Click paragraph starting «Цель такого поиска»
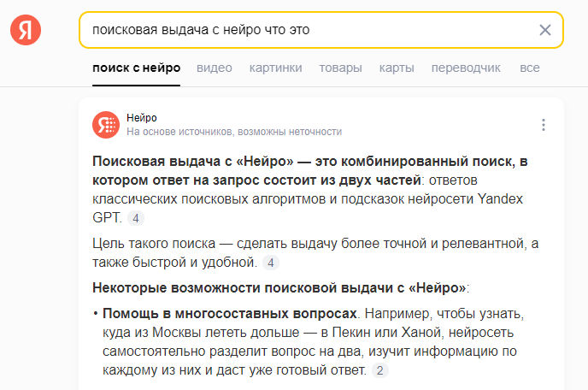Viewport: 588px width, 390px height. click(x=315, y=253)
